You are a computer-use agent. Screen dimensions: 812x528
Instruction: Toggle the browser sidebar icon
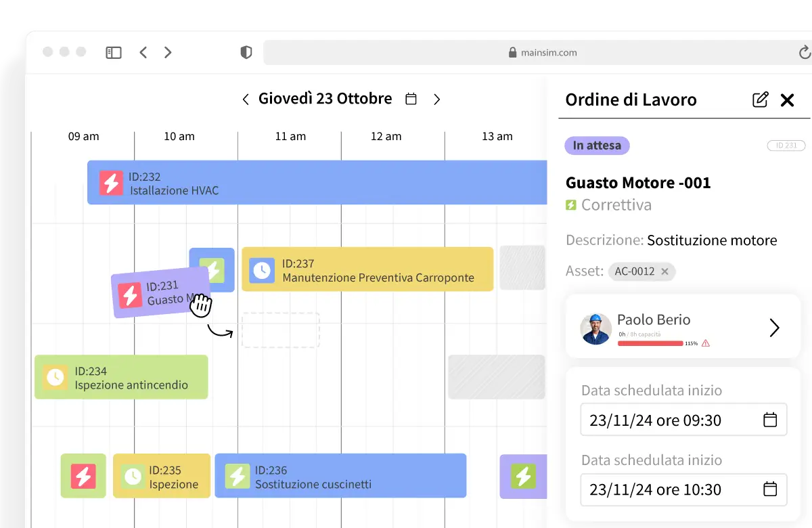click(x=114, y=52)
